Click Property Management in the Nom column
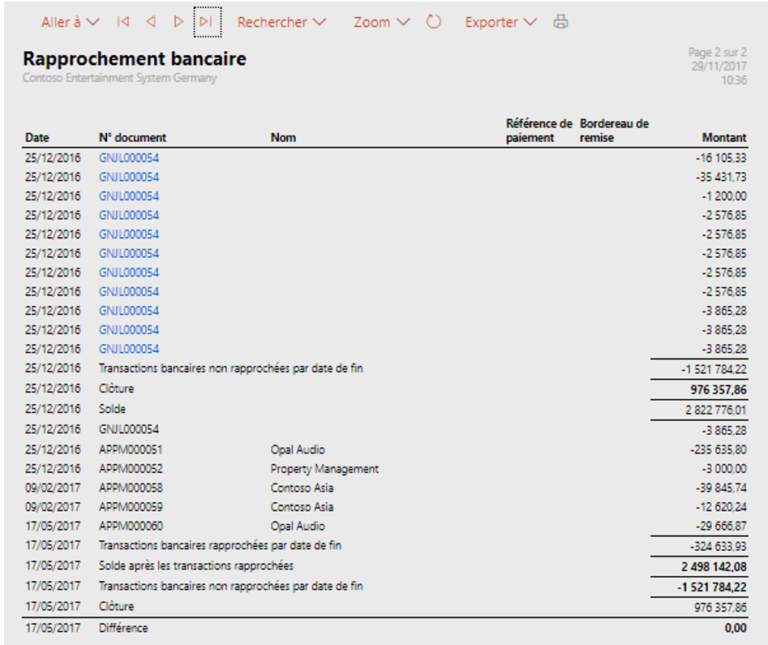768x645 pixels. (324, 469)
